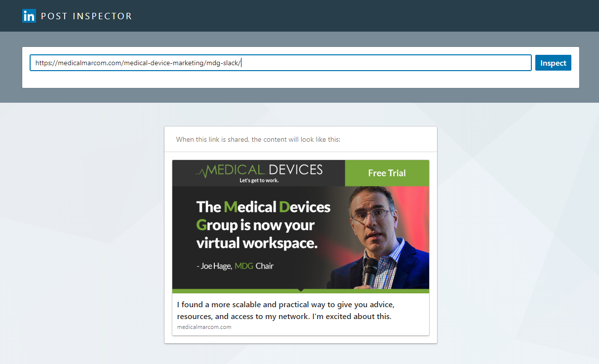Click the 'When this link is shared' caption
The height and width of the screenshot is (364, 599).
pyautogui.click(x=258, y=139)
